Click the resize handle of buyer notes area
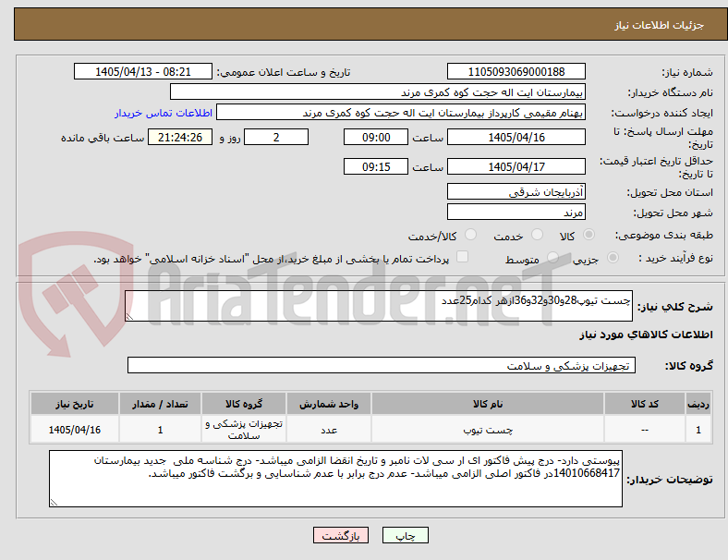Viewport: 728px width, 560px height. click(x=54, y=503)
